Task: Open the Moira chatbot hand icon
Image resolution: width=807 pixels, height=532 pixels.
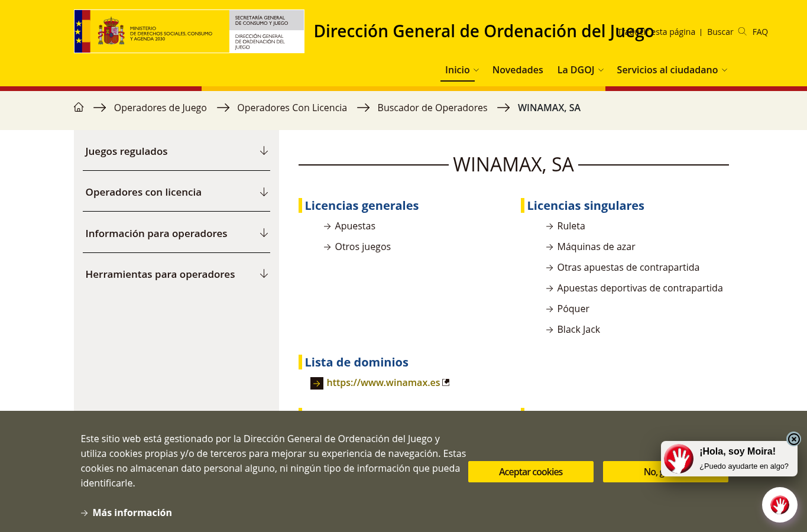Action: (x=779, y=505)
